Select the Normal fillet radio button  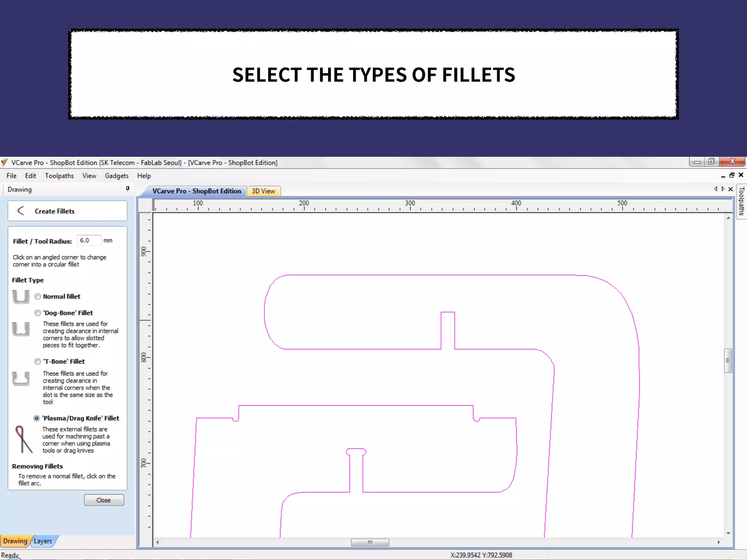coord(38,296)
